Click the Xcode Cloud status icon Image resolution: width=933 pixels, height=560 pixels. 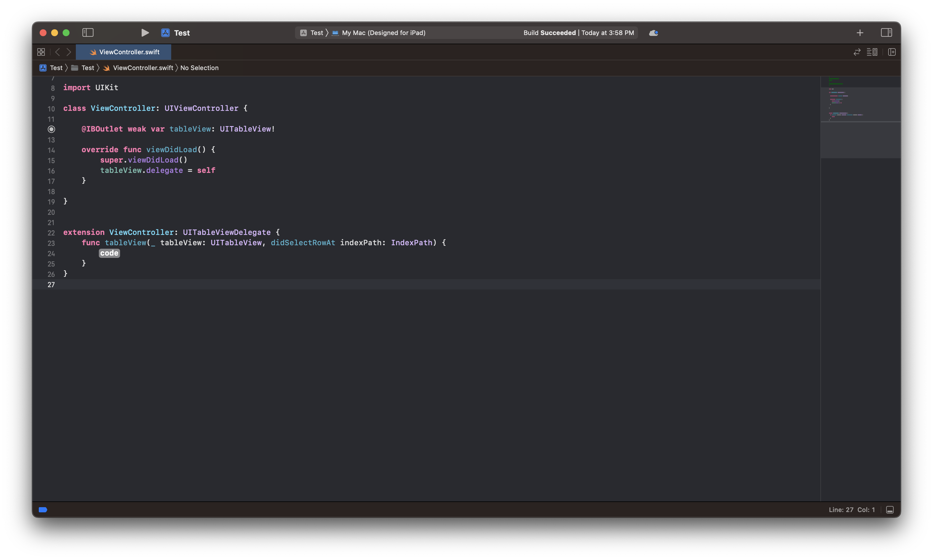coord(653,33)
